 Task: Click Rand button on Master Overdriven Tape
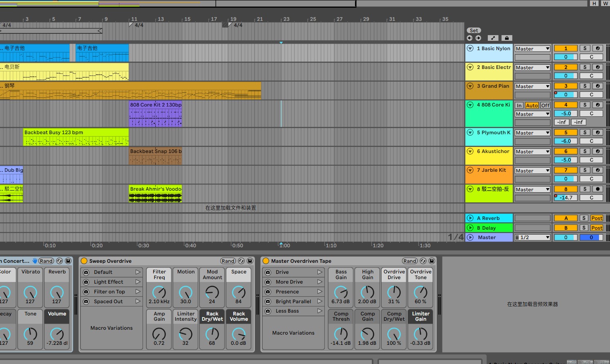[x=410, y=261]
